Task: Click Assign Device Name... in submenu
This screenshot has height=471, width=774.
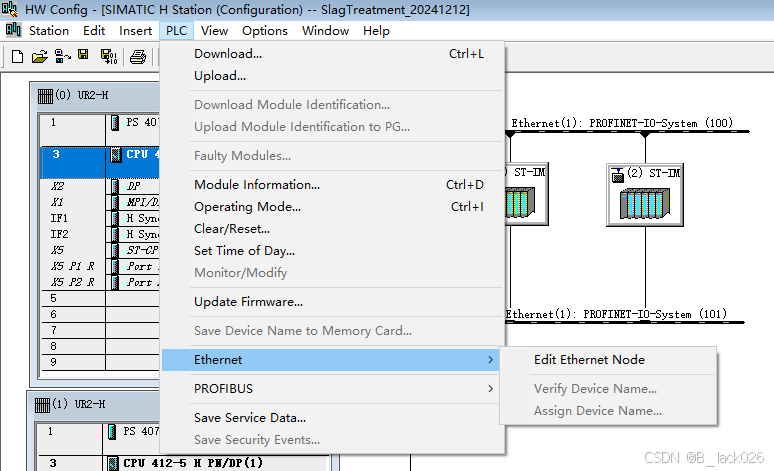Action: pyautogui.click(x=608, y=411)
